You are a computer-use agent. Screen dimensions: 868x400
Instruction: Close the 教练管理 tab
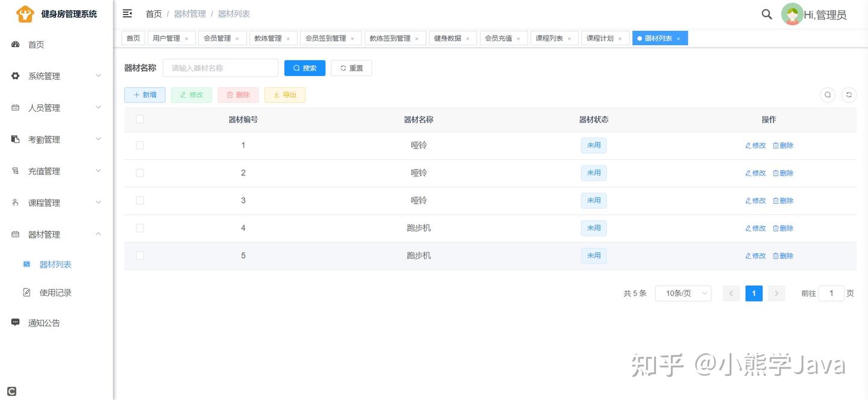[x=288, y=39]
